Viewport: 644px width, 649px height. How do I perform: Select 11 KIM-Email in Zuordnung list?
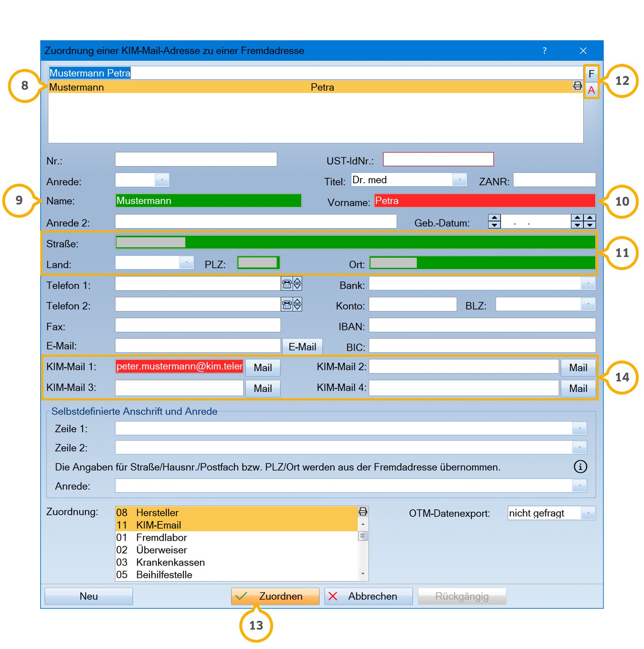(x=236, y=525)
